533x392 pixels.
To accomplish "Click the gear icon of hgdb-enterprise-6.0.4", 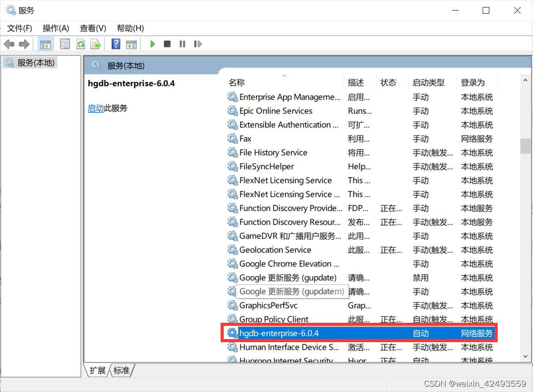I will [x=232, y=333].
